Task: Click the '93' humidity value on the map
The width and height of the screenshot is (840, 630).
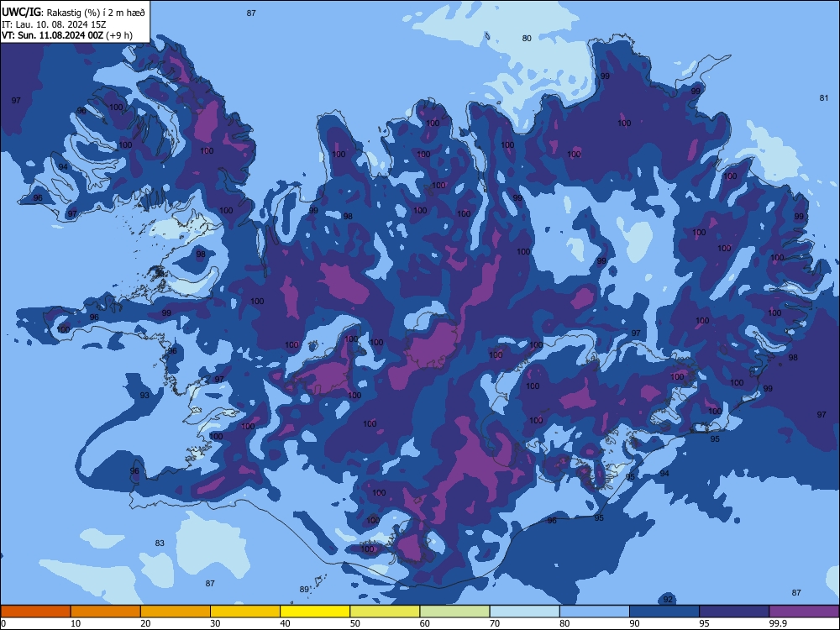Action: pos(144,396)
